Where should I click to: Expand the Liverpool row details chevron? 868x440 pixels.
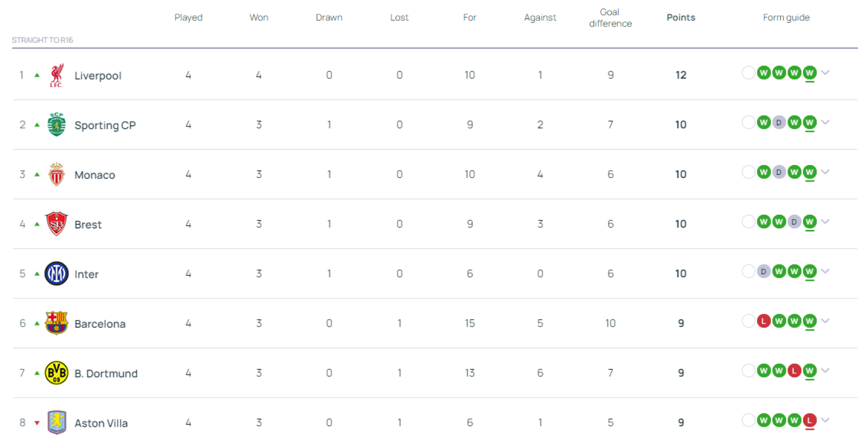click(x=825, y=73)
